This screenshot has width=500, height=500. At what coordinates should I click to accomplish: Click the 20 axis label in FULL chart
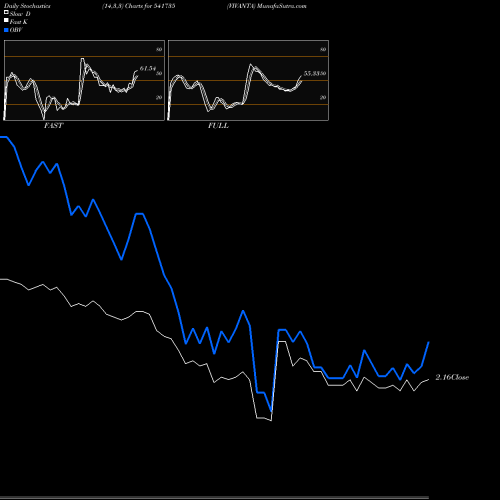[323, 97]
